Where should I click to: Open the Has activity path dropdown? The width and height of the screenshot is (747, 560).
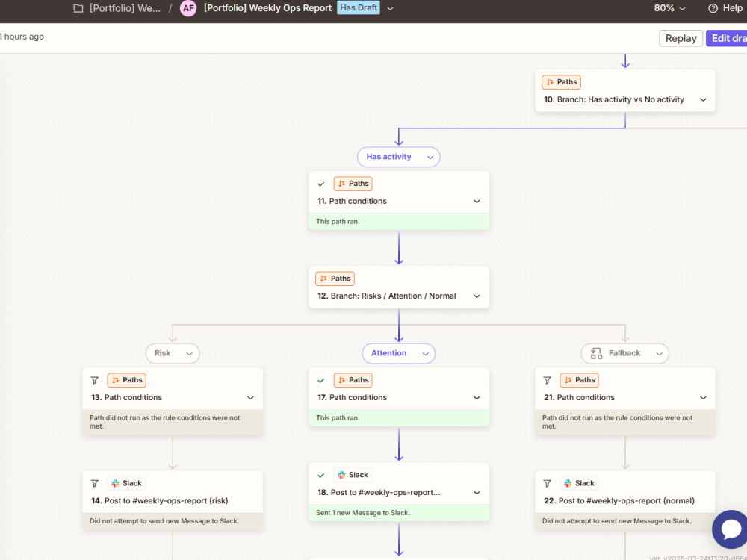pos(430,157)
